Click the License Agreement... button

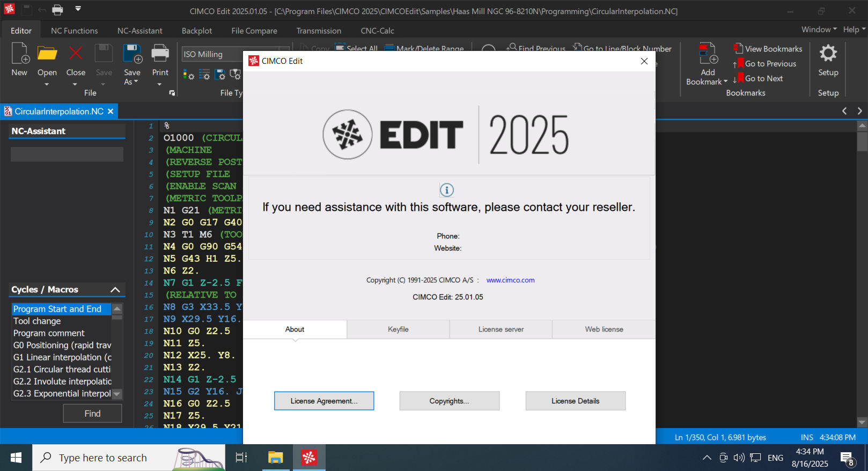(324, 401)
